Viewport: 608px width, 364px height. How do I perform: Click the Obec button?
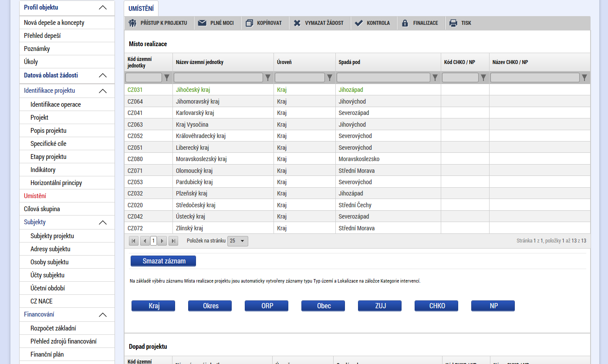tap(323, 306)
